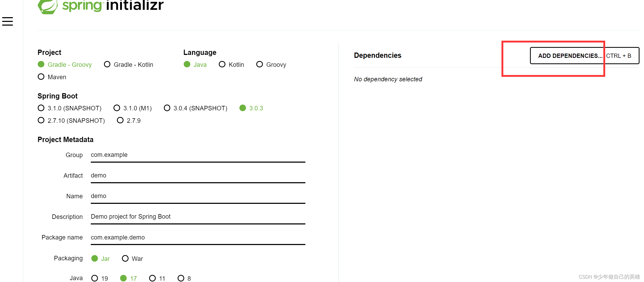
Task: Click the Language section heading
Action: (x=200, y=53)
